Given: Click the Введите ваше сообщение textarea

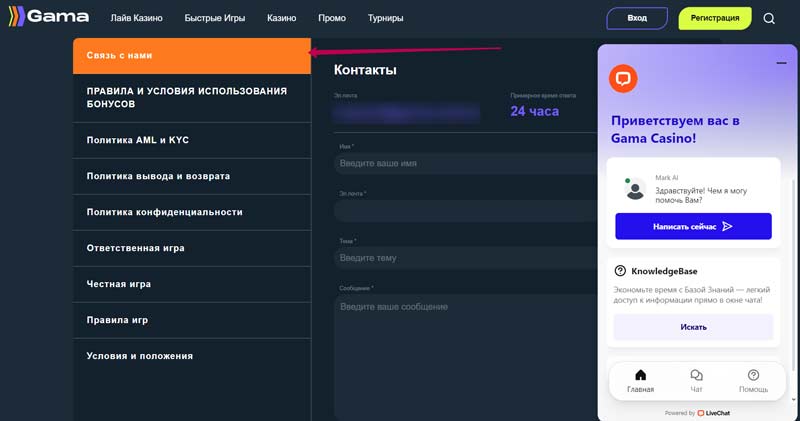Looking at the screenshot, I should [465, 357].
